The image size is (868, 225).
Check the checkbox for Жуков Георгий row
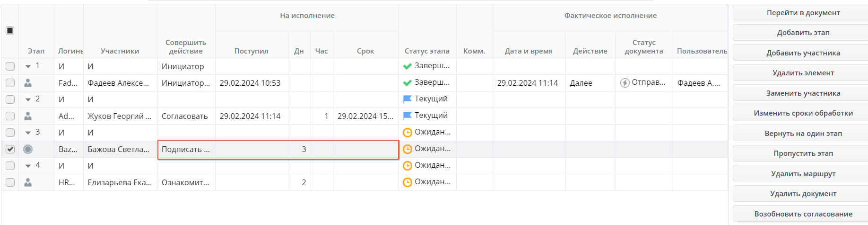10,116
